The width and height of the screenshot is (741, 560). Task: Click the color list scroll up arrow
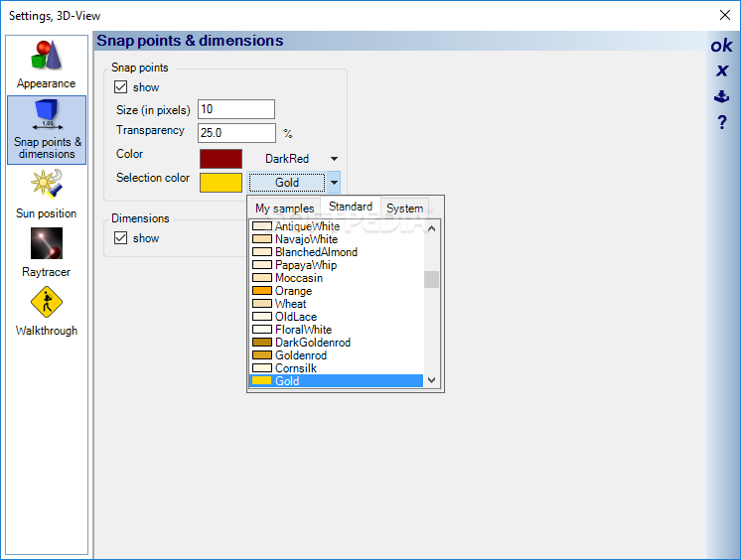click(431, 228)
